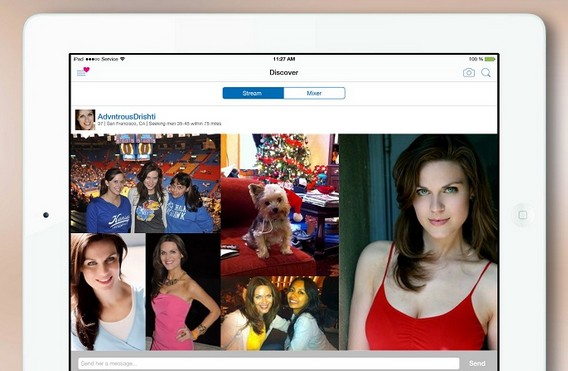Tap the Wi-Fi status icon

pyautogui.click(x=122, y=59)
